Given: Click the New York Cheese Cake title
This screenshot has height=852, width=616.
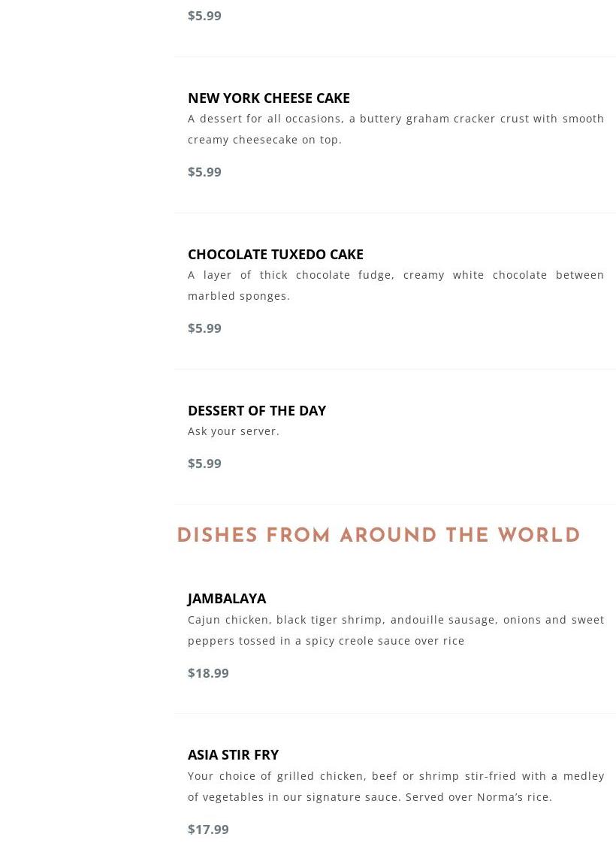Looking at the screenshot, I should coord(268,98).
